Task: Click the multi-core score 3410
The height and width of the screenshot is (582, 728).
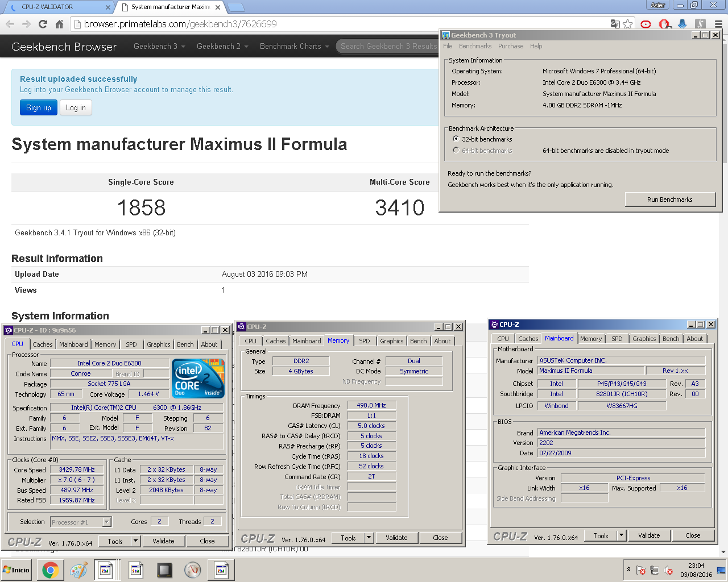Action: pos(400,207)
